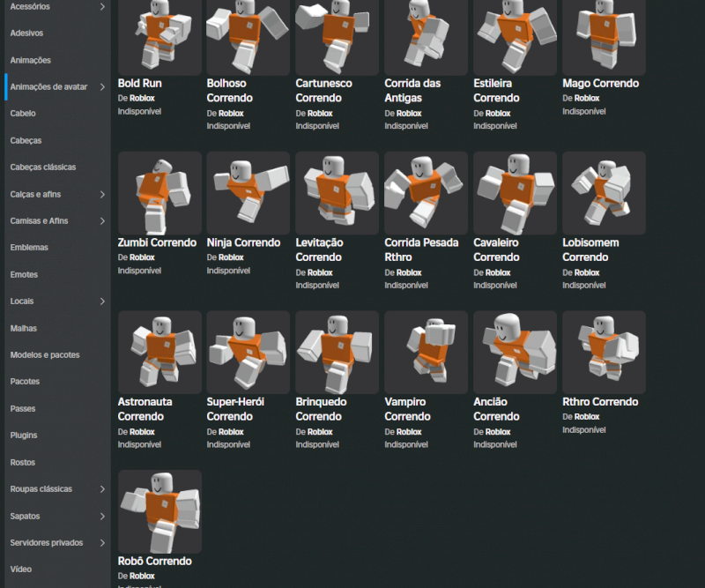705x588 pixels.
Task: Select the Ninja Correndo avatar thumbnail
Action: [248, 193]
